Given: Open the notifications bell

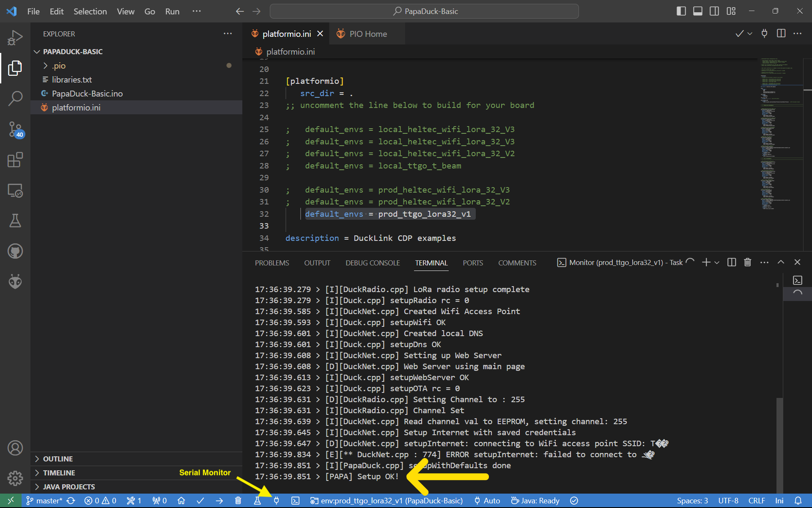Looking at the screenshot, I should coord(798,501).
